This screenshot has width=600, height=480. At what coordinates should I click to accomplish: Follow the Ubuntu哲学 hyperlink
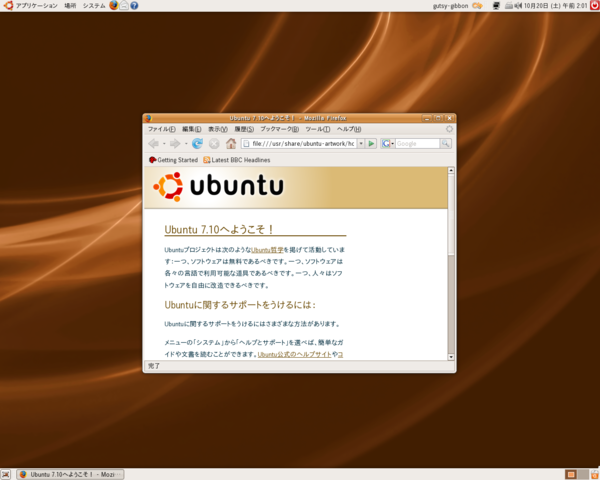267,250
